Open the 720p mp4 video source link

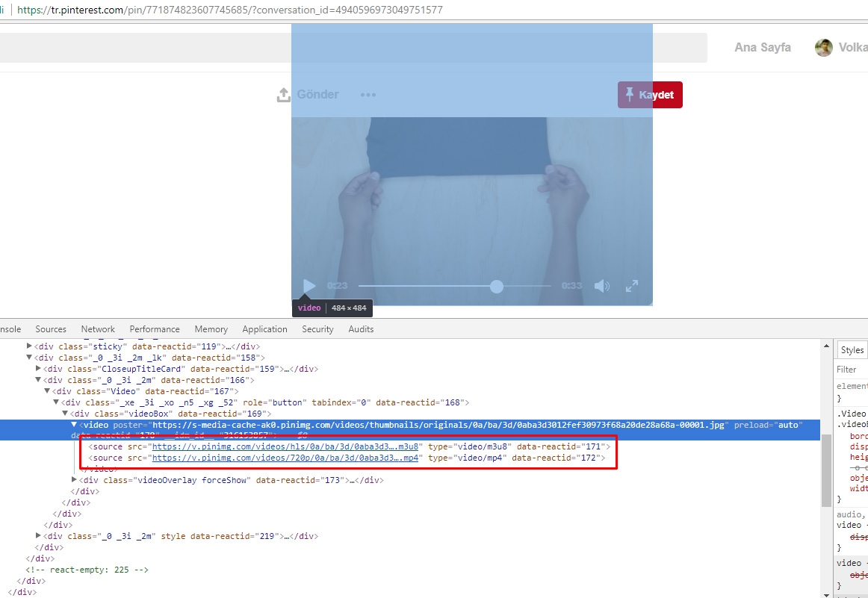(285, 458)
